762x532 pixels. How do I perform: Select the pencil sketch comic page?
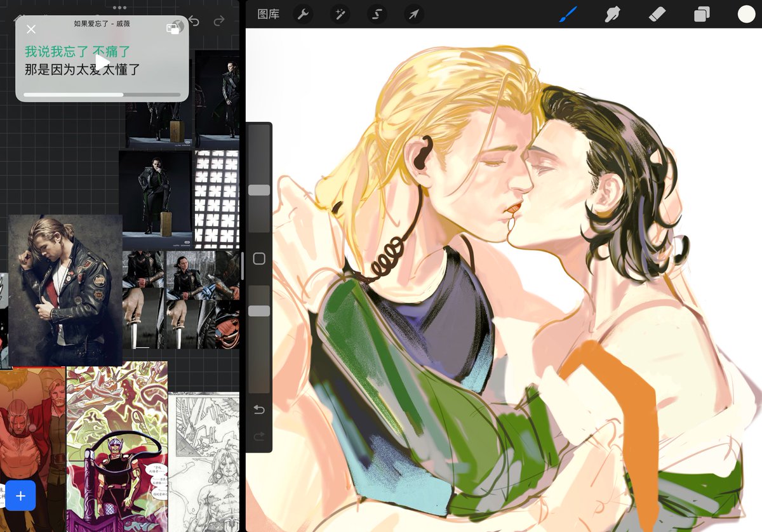click(x=203, y=462)
